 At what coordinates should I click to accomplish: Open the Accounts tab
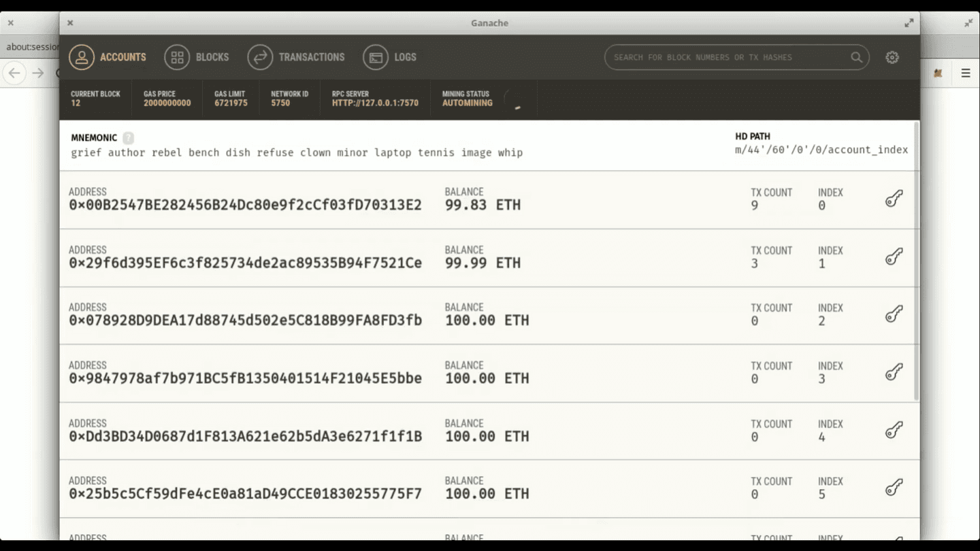point(108,57)
